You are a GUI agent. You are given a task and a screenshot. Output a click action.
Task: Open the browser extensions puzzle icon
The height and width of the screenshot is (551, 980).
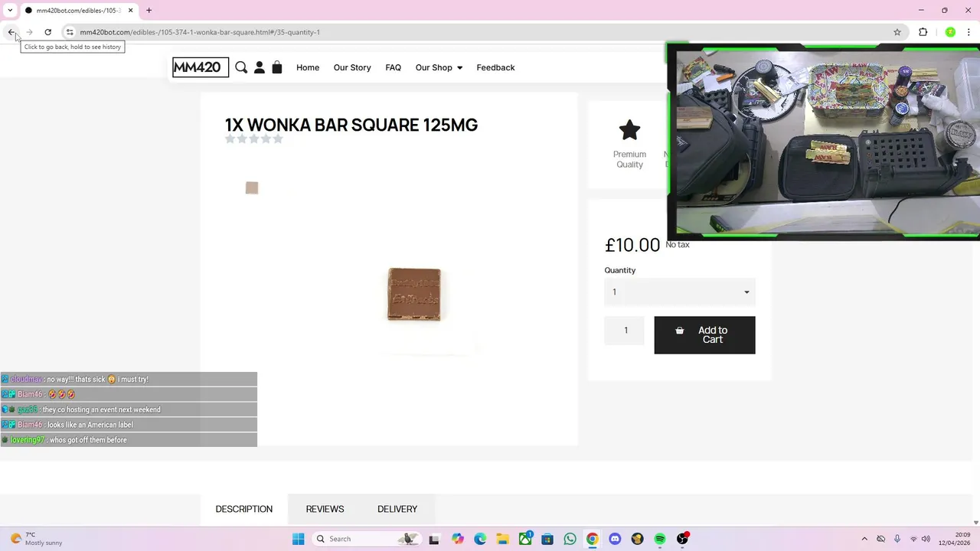[x=923, y=32]
